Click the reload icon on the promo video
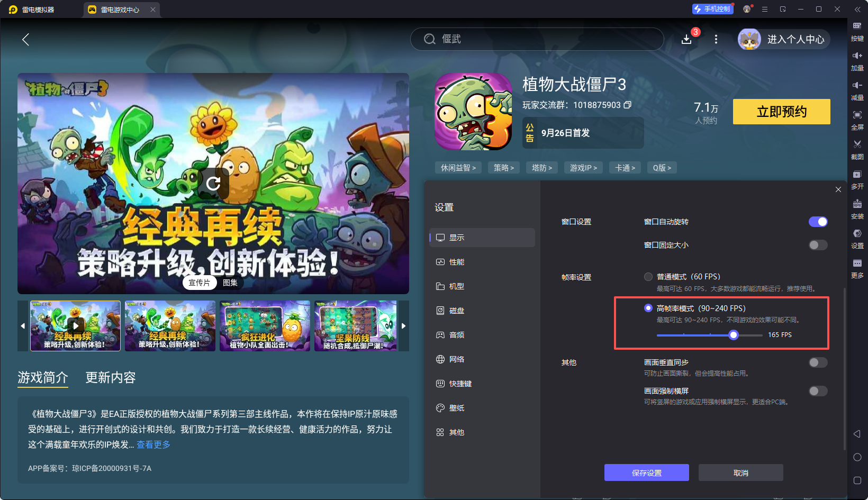868x500 pixels. point(213,184)
